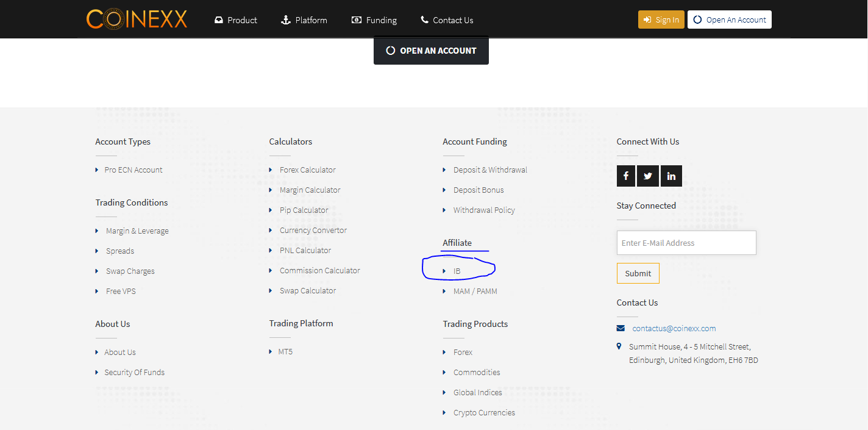
Task: Email contactus@coinexx.com
Action: 674,328
